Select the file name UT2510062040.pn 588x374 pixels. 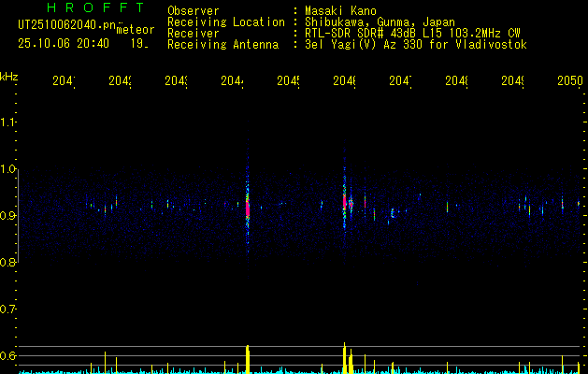[67, 25]
